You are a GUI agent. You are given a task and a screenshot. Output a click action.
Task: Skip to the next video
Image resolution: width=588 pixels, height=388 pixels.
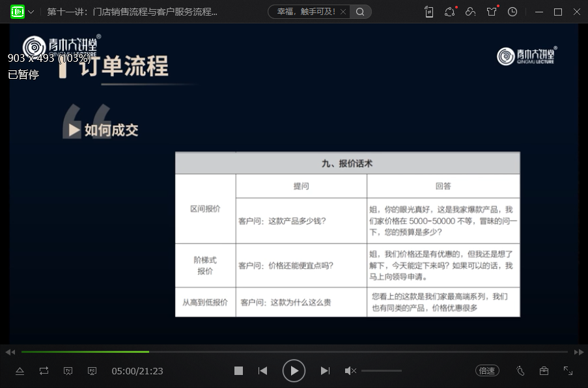point(325,370)
